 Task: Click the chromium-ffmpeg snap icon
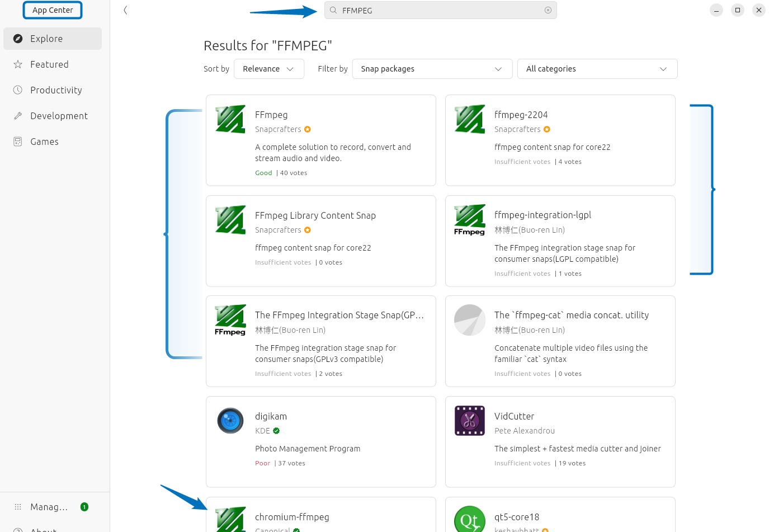(x=230, y=520)
